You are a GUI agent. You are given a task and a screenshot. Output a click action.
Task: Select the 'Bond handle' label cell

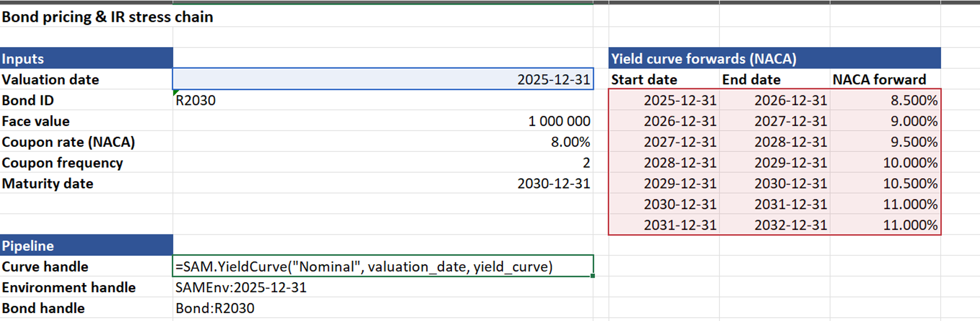86,308
